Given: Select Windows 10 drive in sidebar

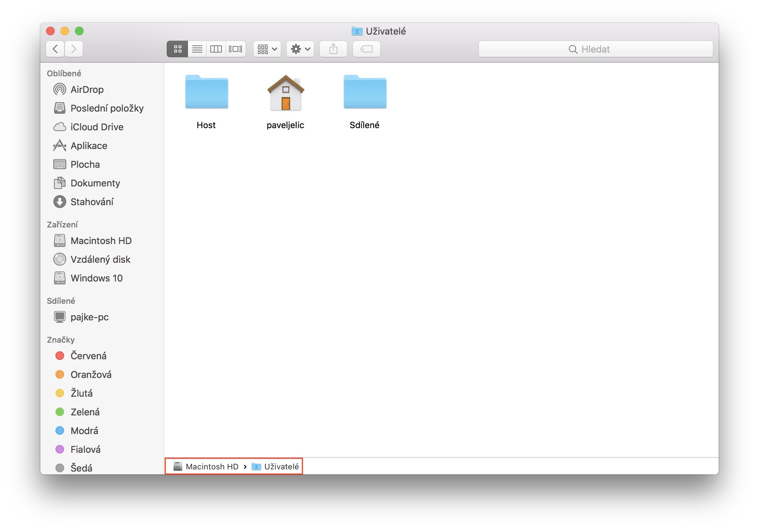Looking at the screenshot, I should coord(96,278).
